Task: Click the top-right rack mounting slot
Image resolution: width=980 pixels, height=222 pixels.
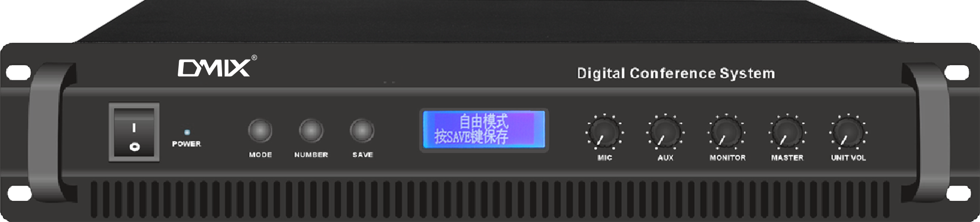Action: click(957, 73)
